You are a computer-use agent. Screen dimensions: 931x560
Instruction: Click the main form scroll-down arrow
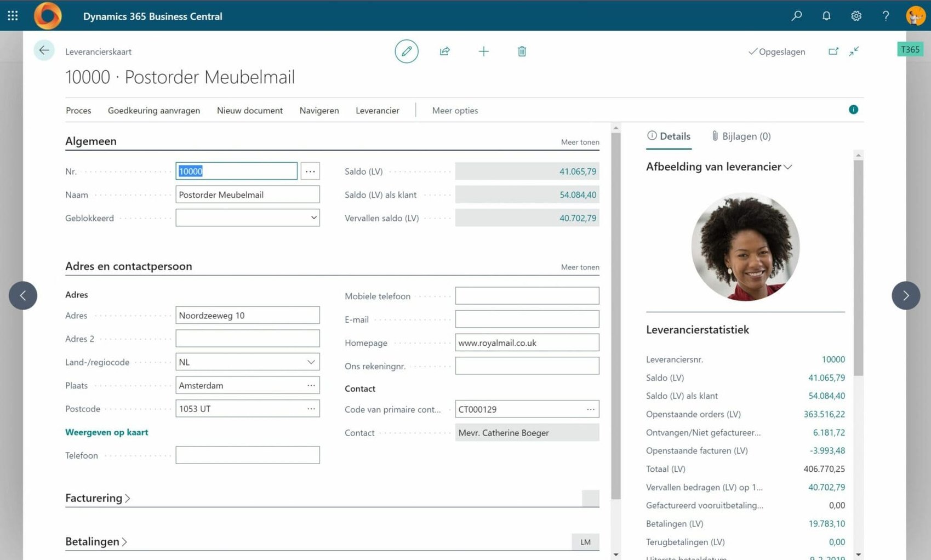click(616, 555)
